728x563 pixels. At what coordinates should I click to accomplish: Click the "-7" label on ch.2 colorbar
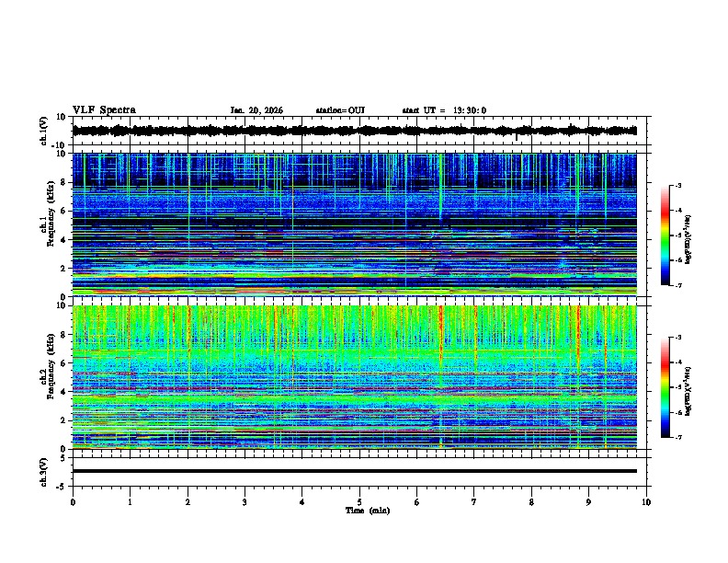click(677, 438)
